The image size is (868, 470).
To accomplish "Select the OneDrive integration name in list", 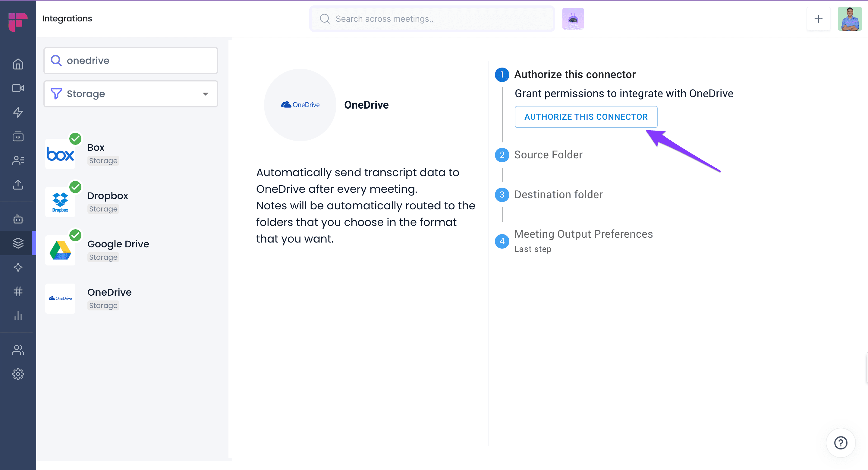I will 109,292.
